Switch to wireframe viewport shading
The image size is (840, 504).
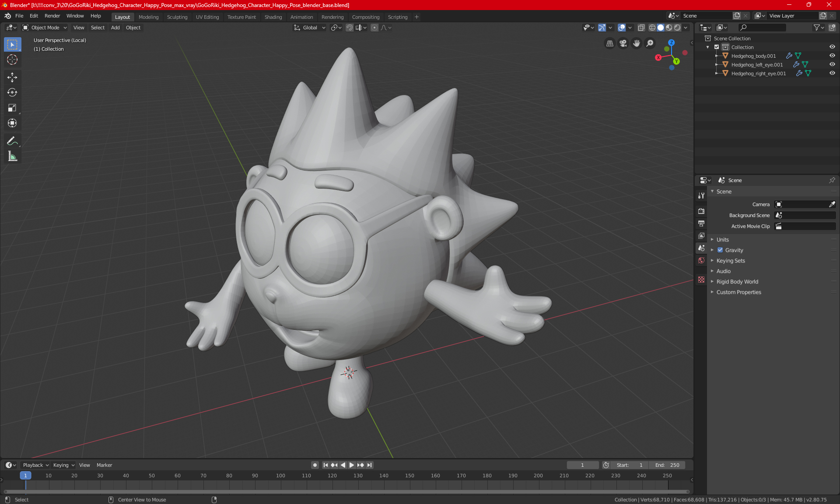coord(652,28)
